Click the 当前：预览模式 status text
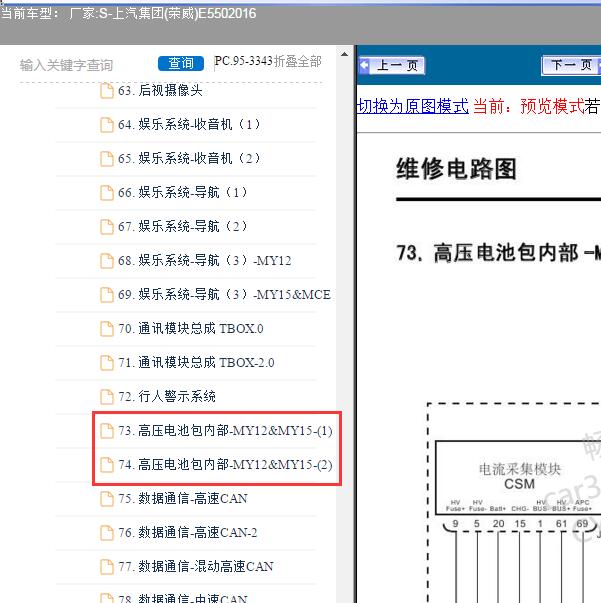This screenshot has height=603, width=601. pos(529,106)
